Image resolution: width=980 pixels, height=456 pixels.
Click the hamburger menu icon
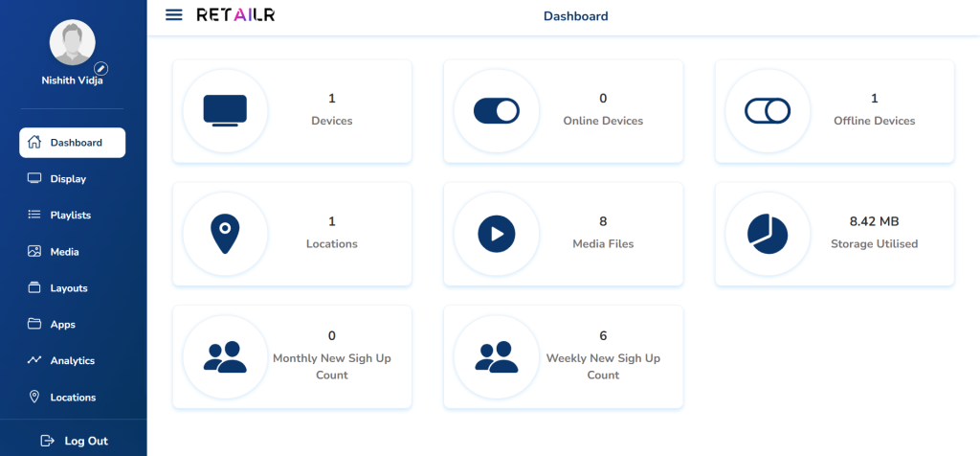(x=173, y=15)
